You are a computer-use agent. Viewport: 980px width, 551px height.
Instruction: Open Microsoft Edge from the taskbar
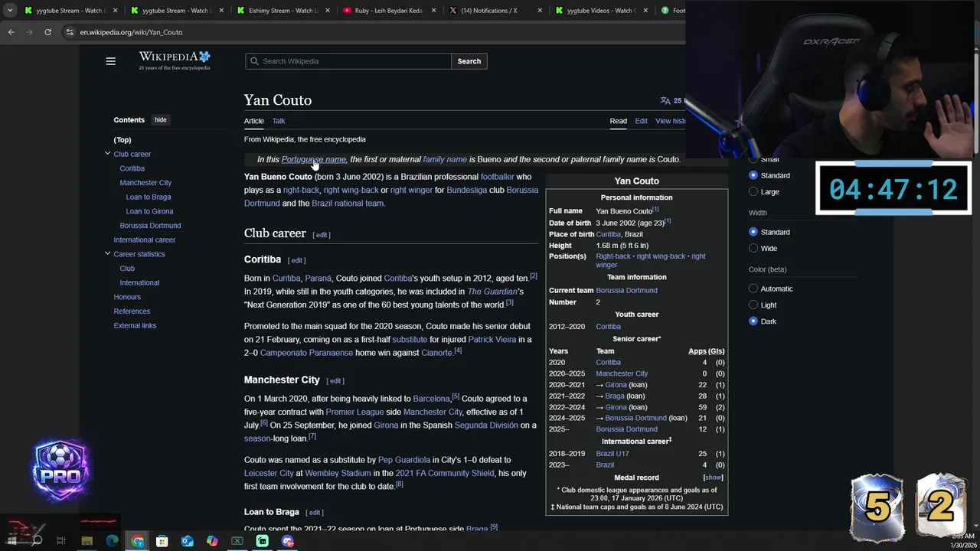pos(112,541)
